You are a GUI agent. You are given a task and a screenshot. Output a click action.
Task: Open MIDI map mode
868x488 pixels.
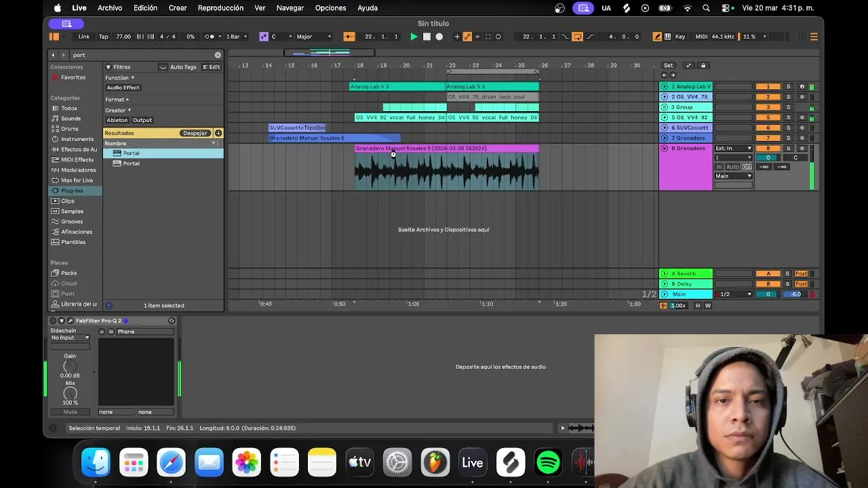[x=701, y=37]
